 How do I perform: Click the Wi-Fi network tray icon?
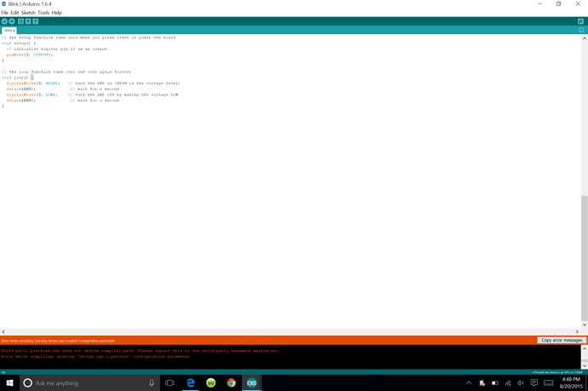tap(508, 382)
